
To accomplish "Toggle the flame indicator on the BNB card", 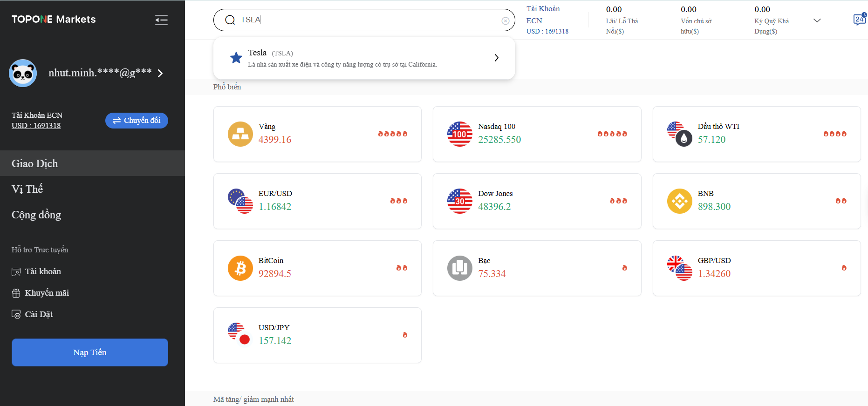I will [x=841, y=201].
